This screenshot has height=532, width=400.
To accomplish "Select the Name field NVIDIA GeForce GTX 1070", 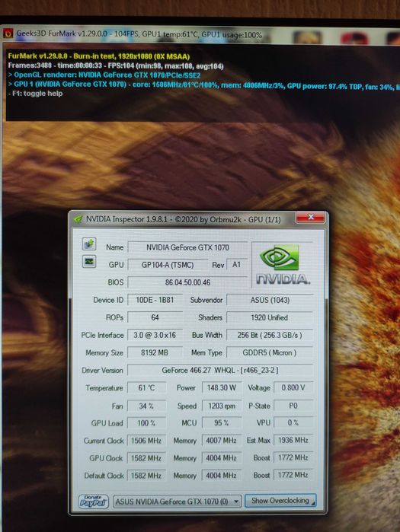I will pos(187,247).
